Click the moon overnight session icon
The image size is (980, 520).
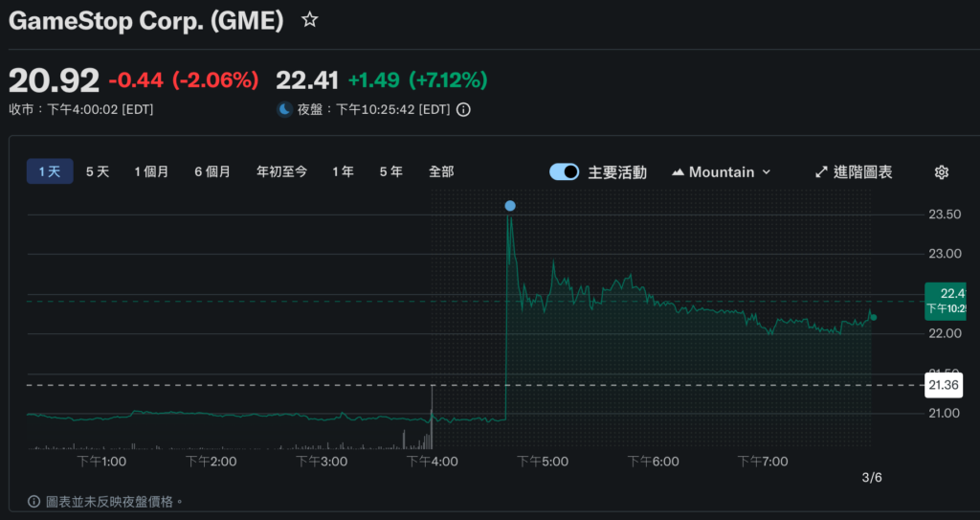[285, 109]
